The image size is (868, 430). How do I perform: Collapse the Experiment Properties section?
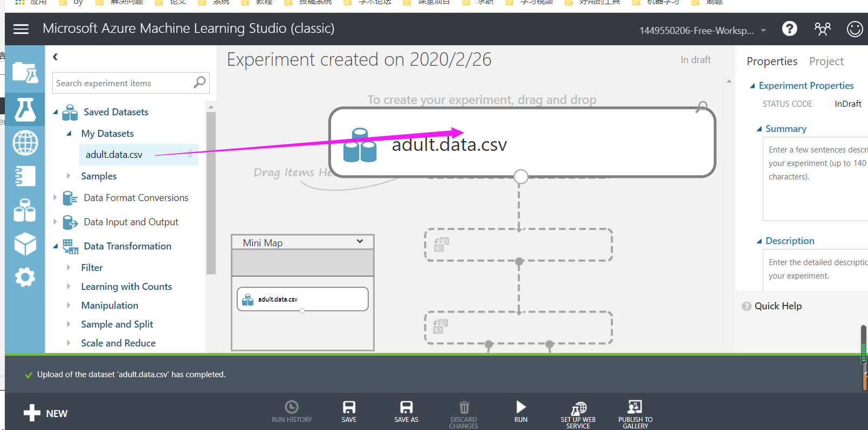752,86
